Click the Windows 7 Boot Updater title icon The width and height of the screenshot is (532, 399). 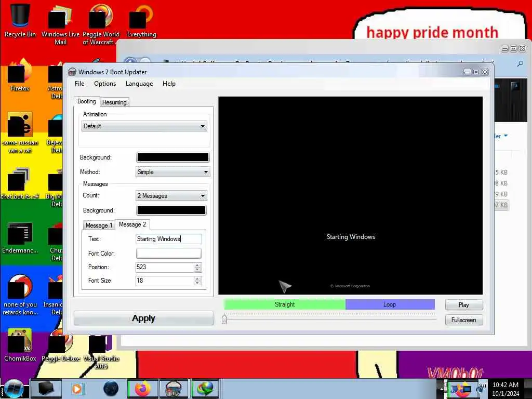pyautogui.click(x=72, y=72)
